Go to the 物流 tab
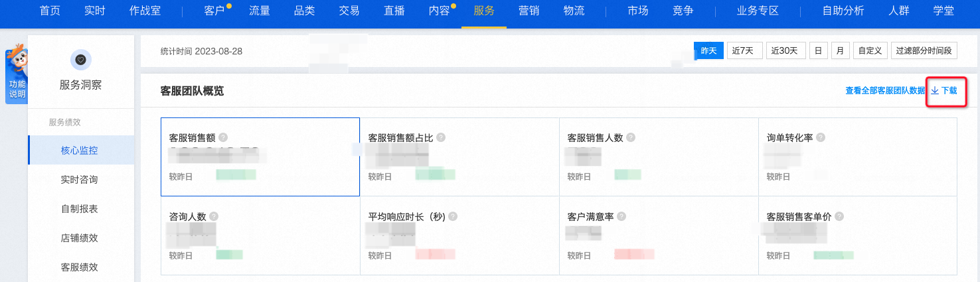Screen dimensions: 980x282 (574, 11)
